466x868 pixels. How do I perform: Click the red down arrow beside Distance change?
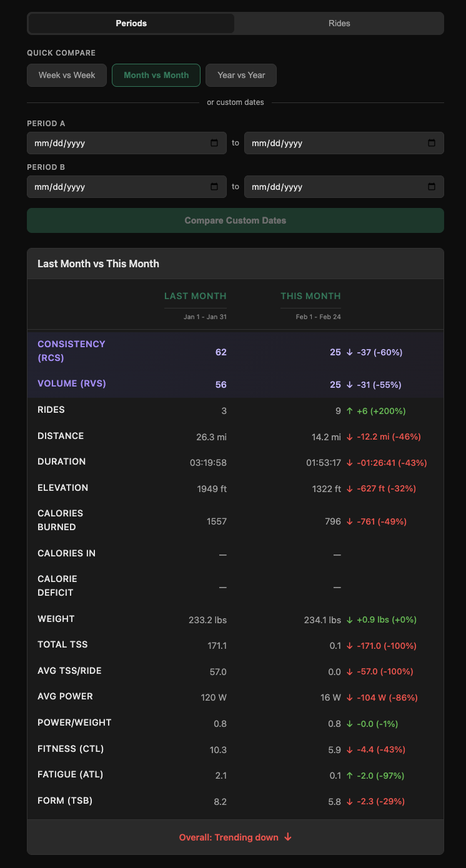pyautogui.click(x=349, y=436)
